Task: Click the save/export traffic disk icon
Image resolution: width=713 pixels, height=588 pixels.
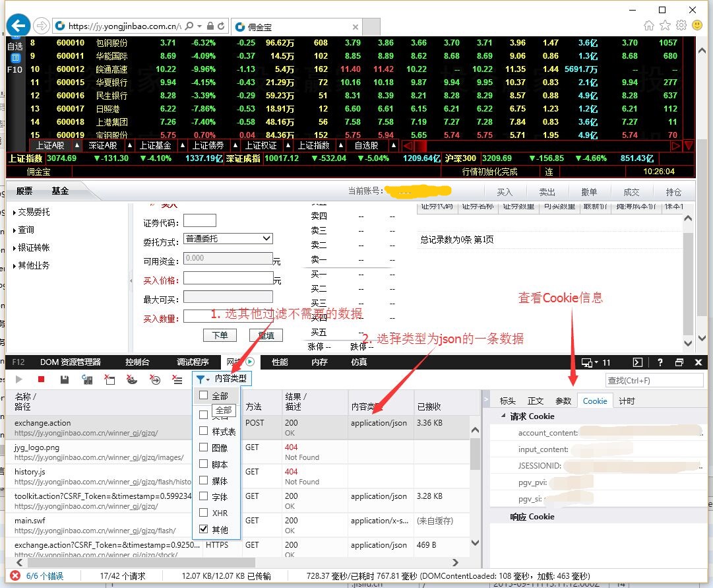Action: click(64, 379)
